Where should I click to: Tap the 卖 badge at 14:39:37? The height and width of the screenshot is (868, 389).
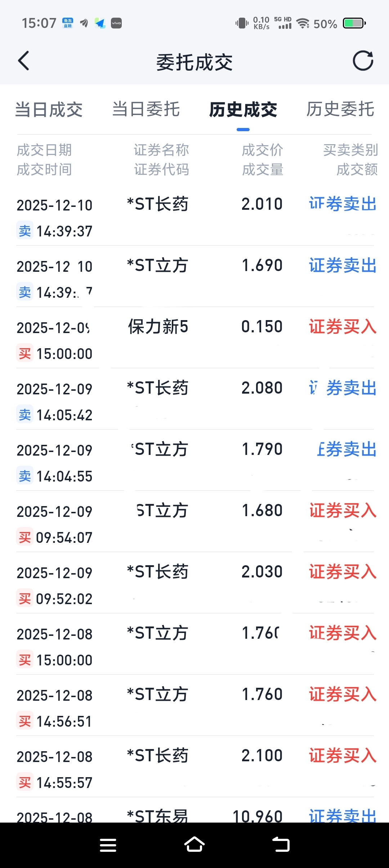25,231
